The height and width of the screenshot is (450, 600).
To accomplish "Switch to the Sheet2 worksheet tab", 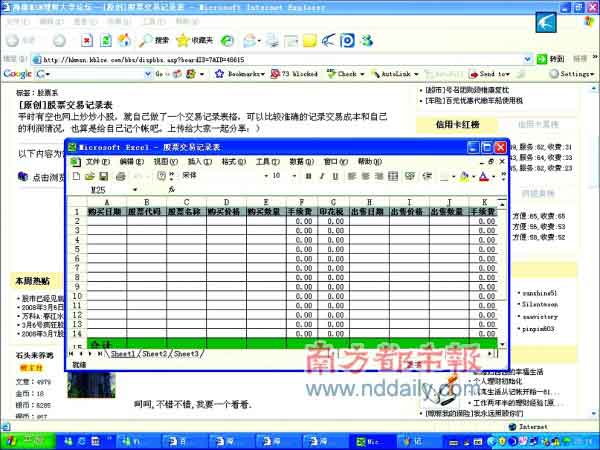I will pos(154,354).
